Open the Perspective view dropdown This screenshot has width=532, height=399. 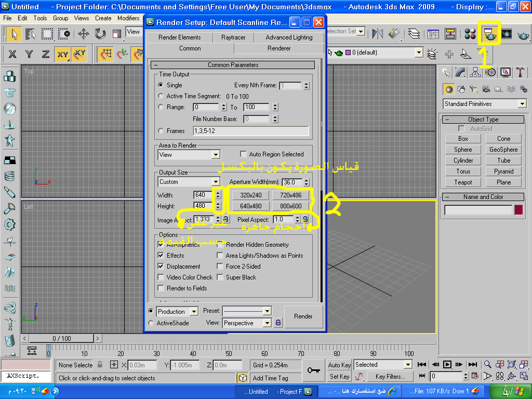[247, 323]
